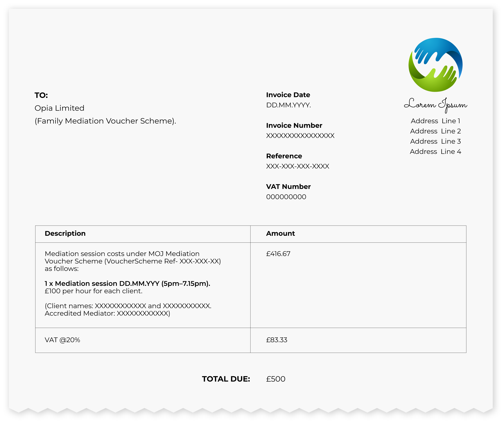Select the £416.67 amount cell

tap(278, 254)
